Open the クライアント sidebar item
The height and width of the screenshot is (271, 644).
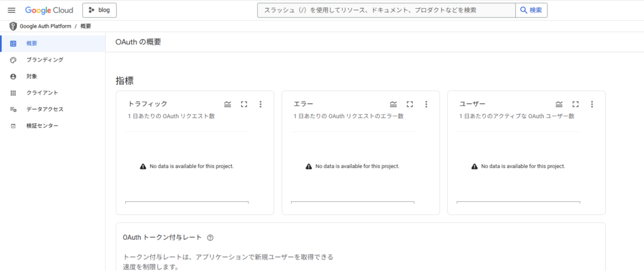point(53,93)
